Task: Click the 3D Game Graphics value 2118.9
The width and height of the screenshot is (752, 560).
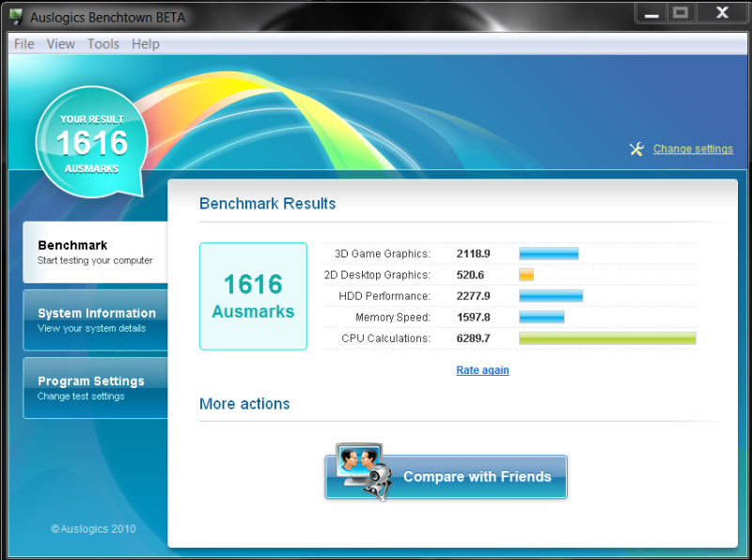Action: tap(473, 254)
